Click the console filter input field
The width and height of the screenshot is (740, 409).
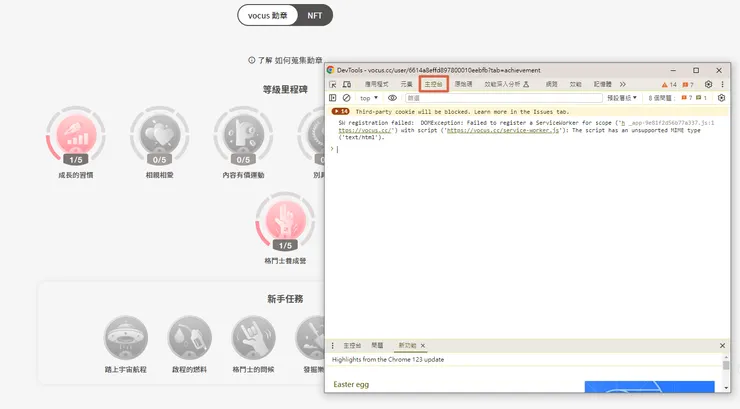click(504, 98)
